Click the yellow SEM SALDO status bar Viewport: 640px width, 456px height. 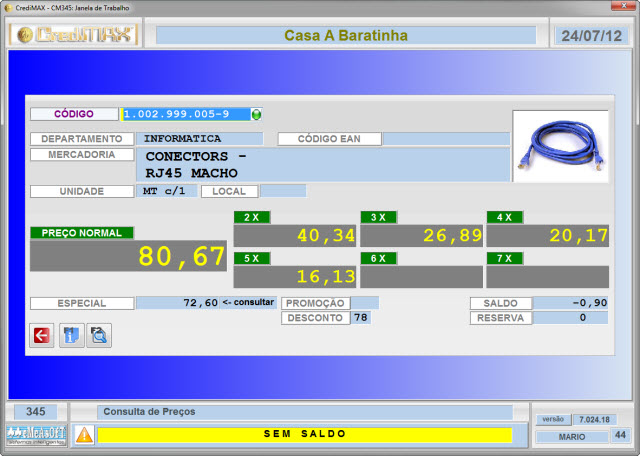point(304,435)
